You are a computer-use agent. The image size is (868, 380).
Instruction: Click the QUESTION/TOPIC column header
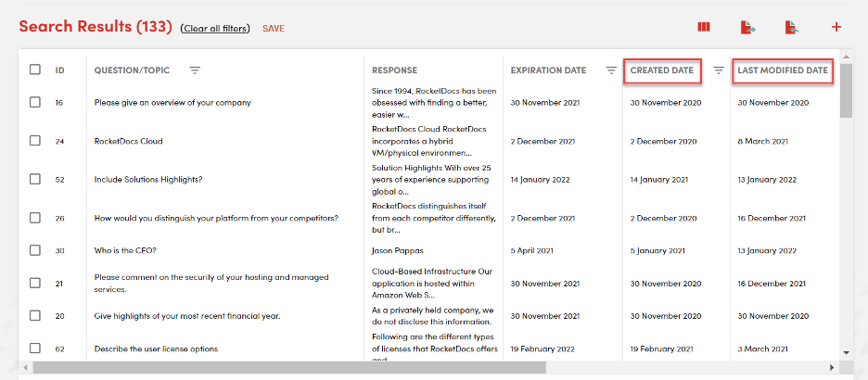click(x=132, y=70)
